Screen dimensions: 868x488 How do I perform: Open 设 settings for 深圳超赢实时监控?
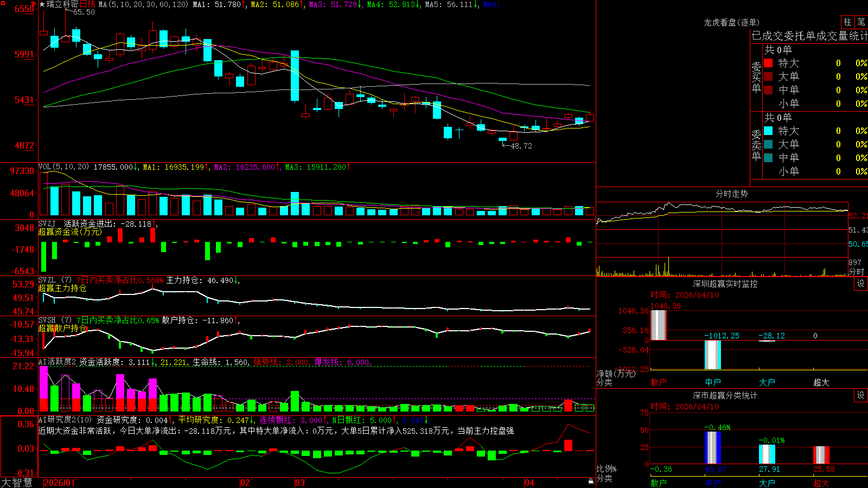coord(861,284)
